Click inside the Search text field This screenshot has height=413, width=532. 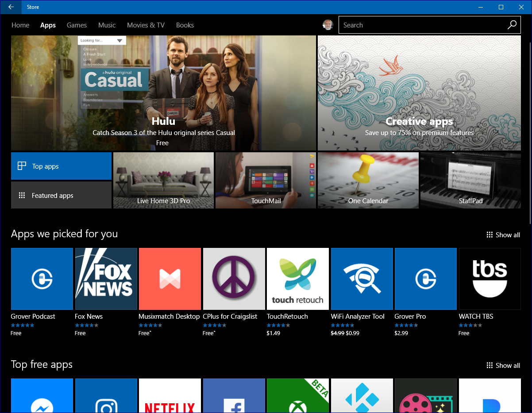coord(420,25)
